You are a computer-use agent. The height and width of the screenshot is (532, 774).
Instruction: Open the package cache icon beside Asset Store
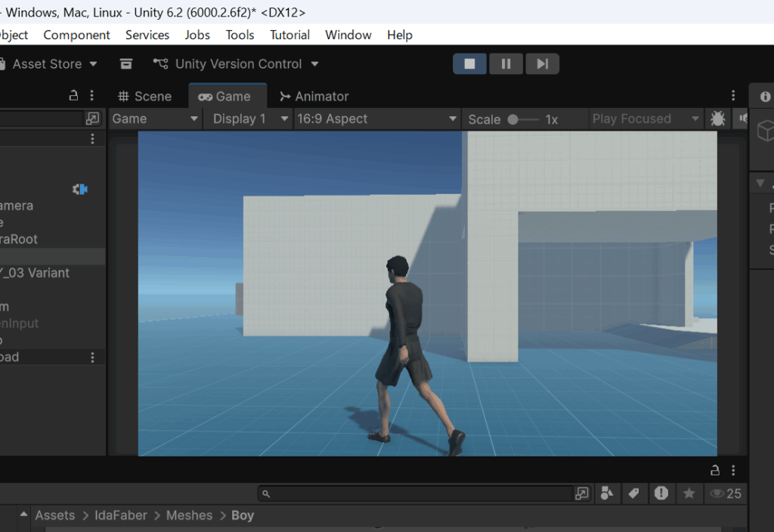click(126, 64)
